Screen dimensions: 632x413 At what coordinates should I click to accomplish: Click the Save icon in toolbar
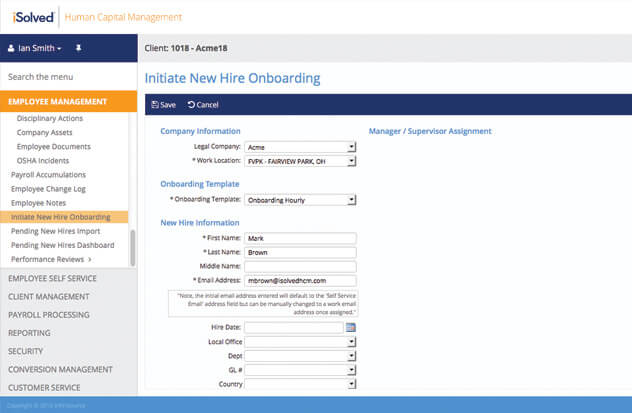154,105
